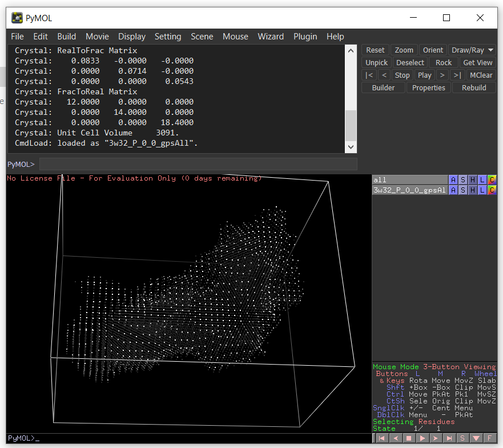
Task: Open the Label (L) menu for 3w32_P_0_0_gpsAl
Action: [482, 190]
